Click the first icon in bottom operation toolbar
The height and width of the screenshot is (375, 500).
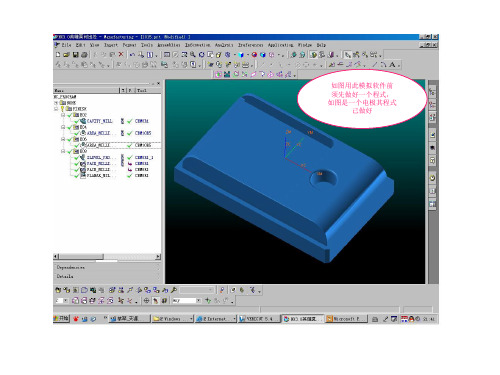[x=58, y=290]
